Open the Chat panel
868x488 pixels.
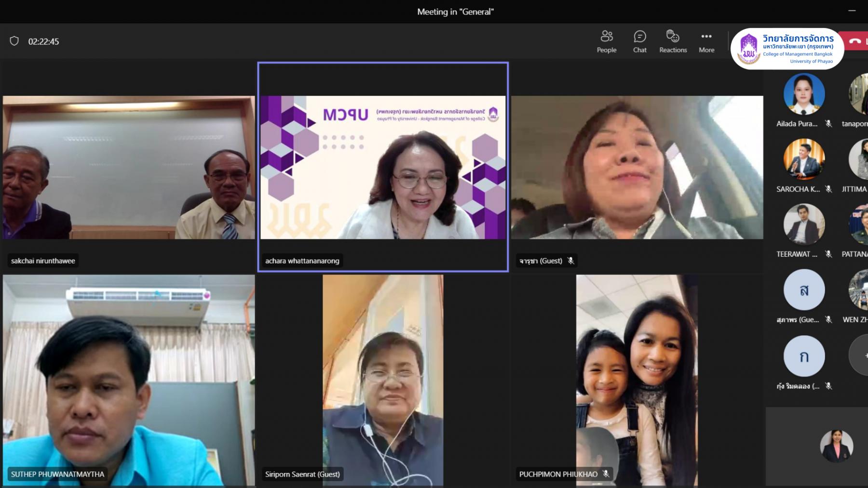click(x=639, y=41)
